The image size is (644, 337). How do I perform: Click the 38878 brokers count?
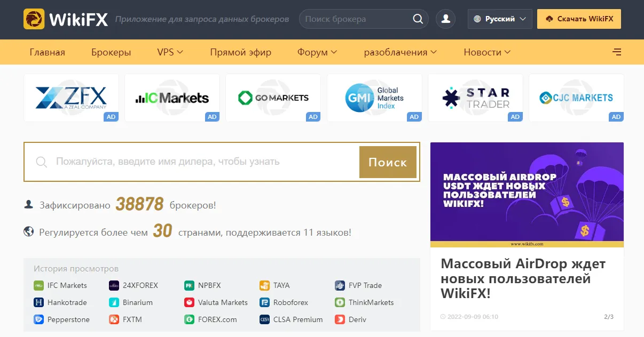tap(139, 204)
